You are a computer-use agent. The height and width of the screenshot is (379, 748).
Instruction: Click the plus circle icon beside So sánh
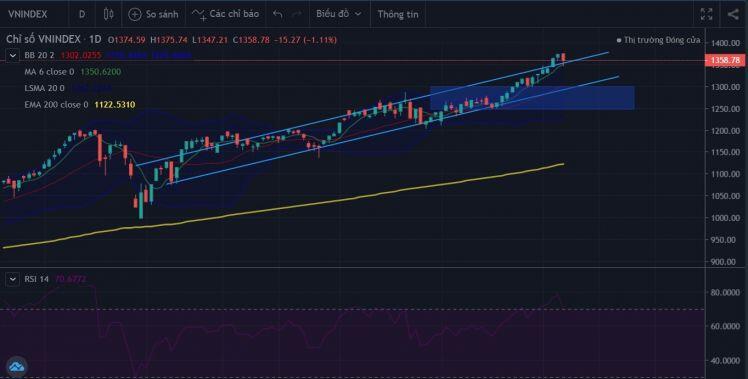point(135,14)
